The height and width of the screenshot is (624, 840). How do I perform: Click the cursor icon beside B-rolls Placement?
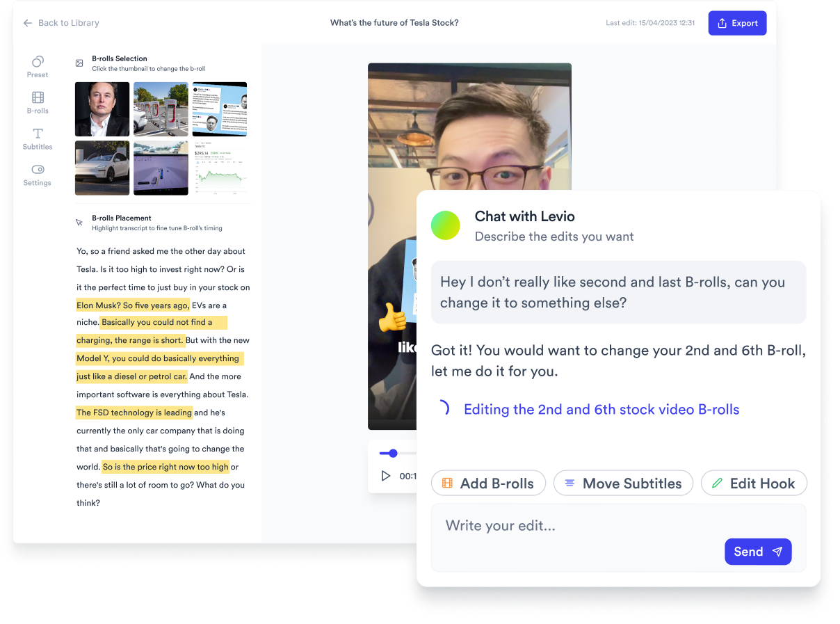click(x=79, y=222)
